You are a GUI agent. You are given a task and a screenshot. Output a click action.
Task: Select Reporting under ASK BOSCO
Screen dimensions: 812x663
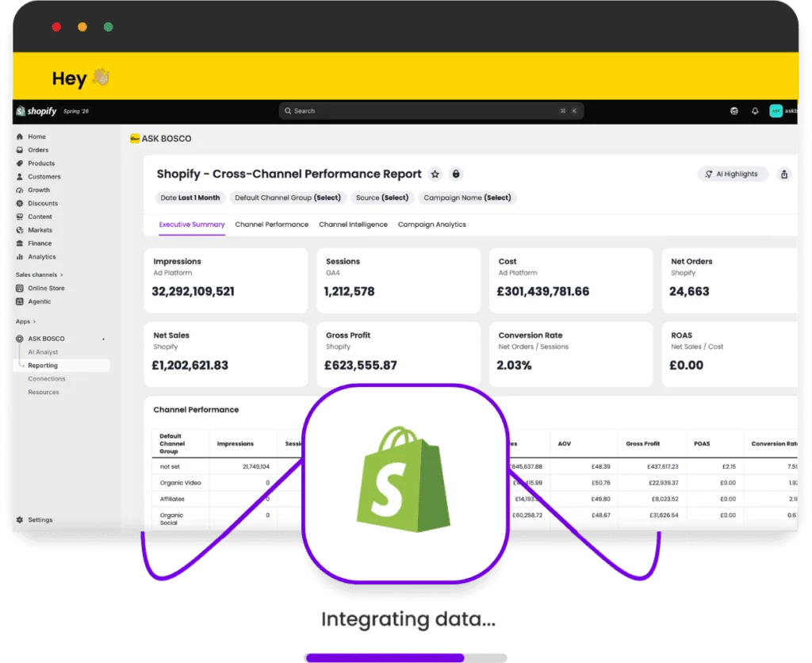pos(62,365)
